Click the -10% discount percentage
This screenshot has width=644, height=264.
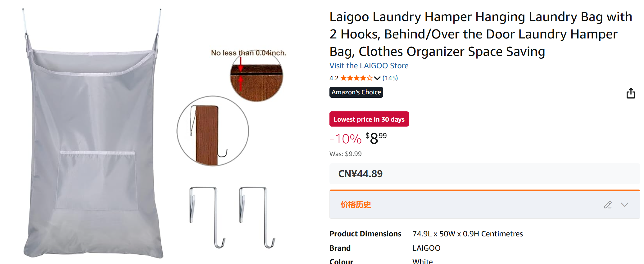[x=345, y=139]
